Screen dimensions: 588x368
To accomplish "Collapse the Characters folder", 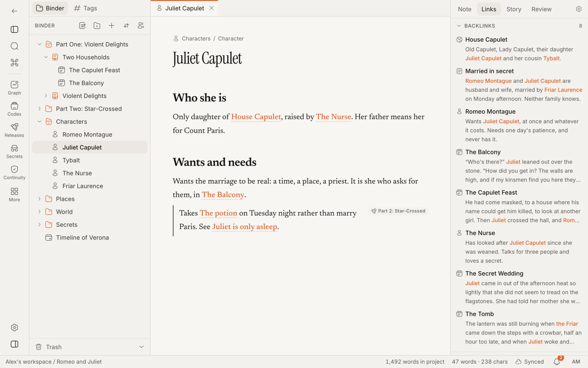I will tap(39, 121).
